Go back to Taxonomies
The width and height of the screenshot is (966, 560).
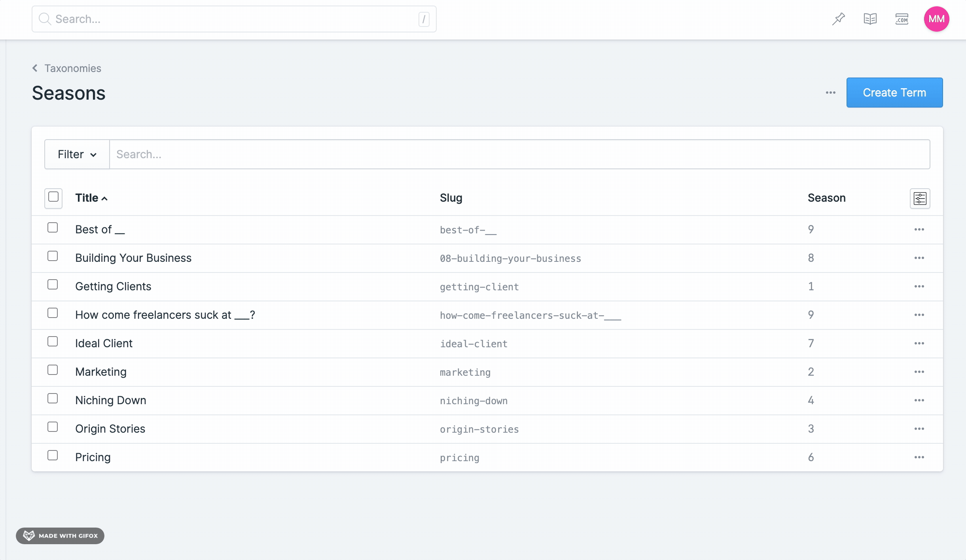66,68
